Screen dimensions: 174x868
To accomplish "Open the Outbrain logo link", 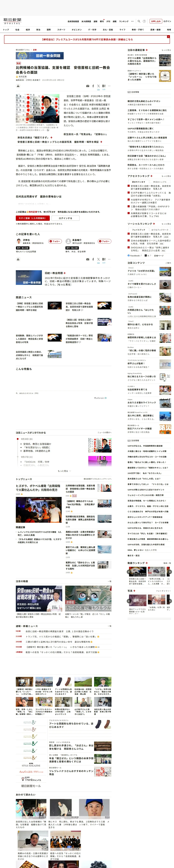I will click(100, 398).
